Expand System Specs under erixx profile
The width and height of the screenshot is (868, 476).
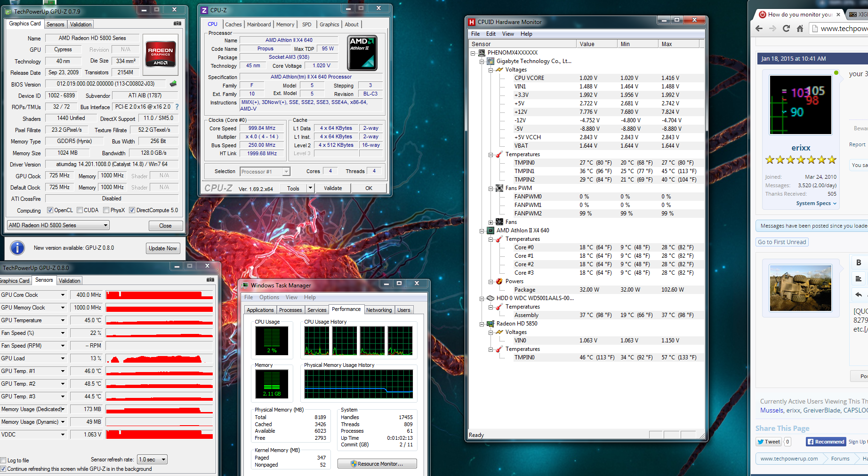[816, 203]
